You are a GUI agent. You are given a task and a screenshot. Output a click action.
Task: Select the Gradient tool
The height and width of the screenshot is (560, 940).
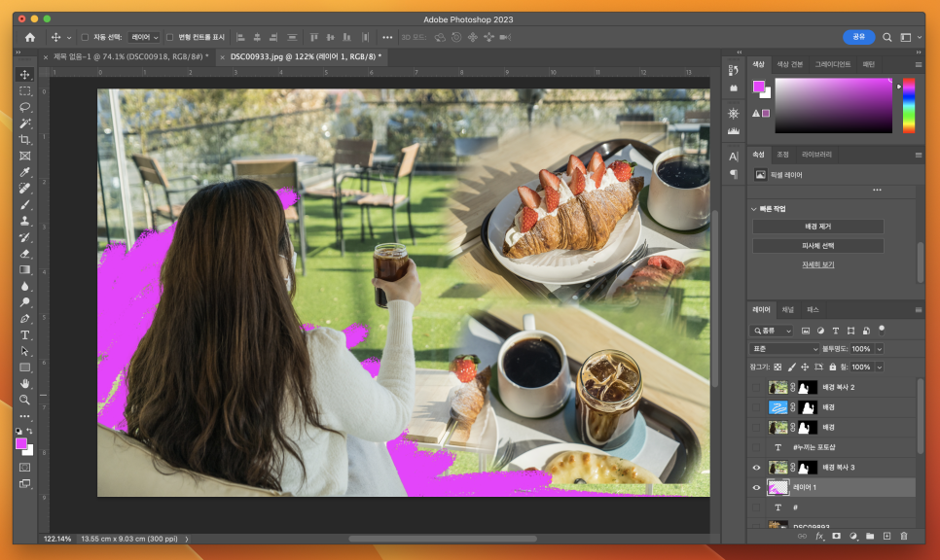[x=24, y=269]
